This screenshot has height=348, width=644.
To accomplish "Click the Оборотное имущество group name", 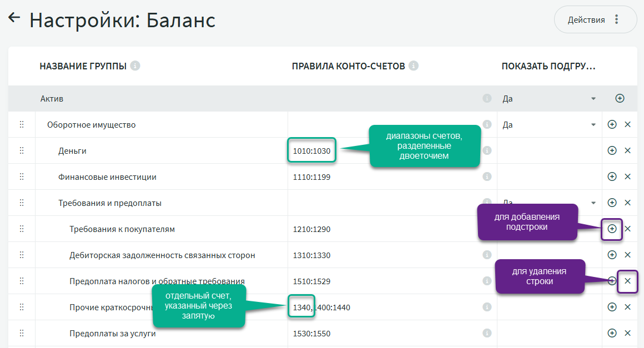I will [x=92, y=125].
